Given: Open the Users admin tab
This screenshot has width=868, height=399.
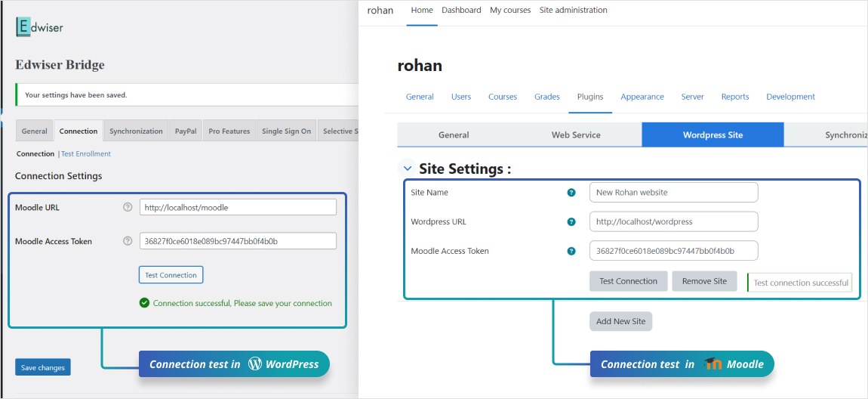Looking at the screenshot, I should coord(461,97).
